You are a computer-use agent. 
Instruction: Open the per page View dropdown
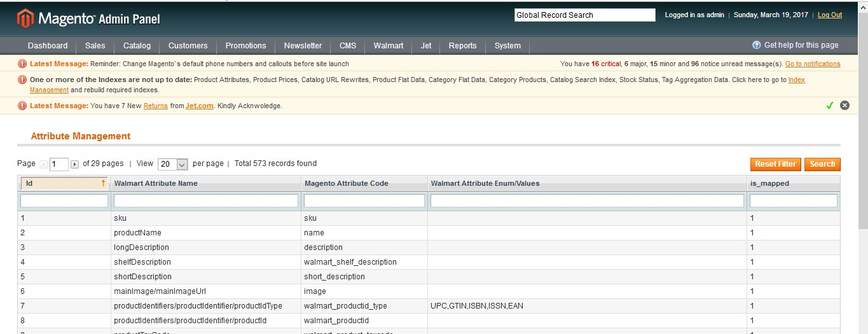pos(173,164)
